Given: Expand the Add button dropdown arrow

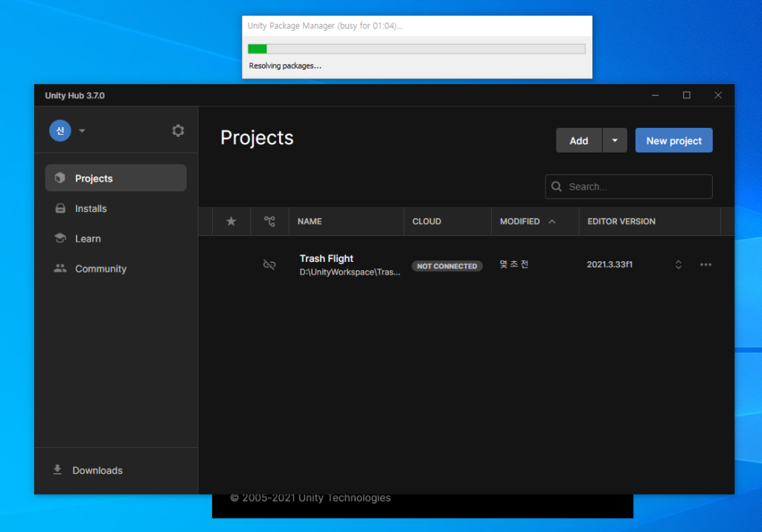Looking at the screenshot, I should 615,141.
